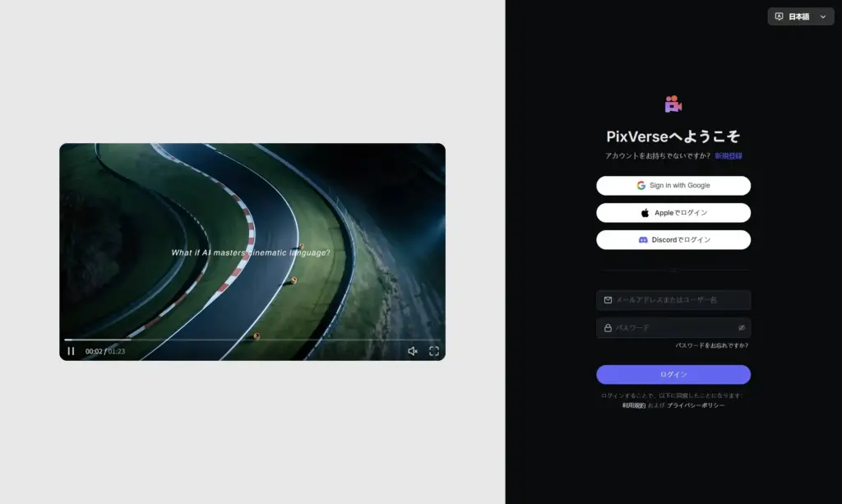
Task: Open パスワードをお忘れですか forgot password link
Action: click(x=711, y=345)
